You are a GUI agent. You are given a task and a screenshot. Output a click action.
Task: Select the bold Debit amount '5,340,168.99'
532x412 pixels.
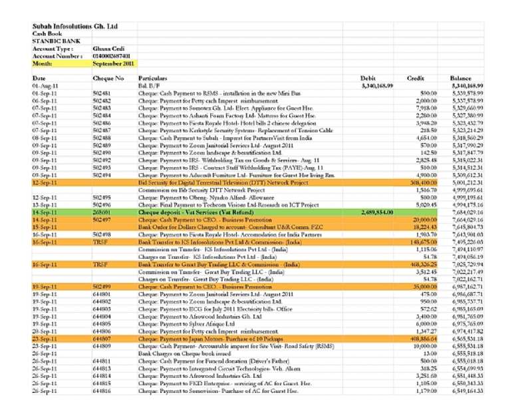point(377,86)
